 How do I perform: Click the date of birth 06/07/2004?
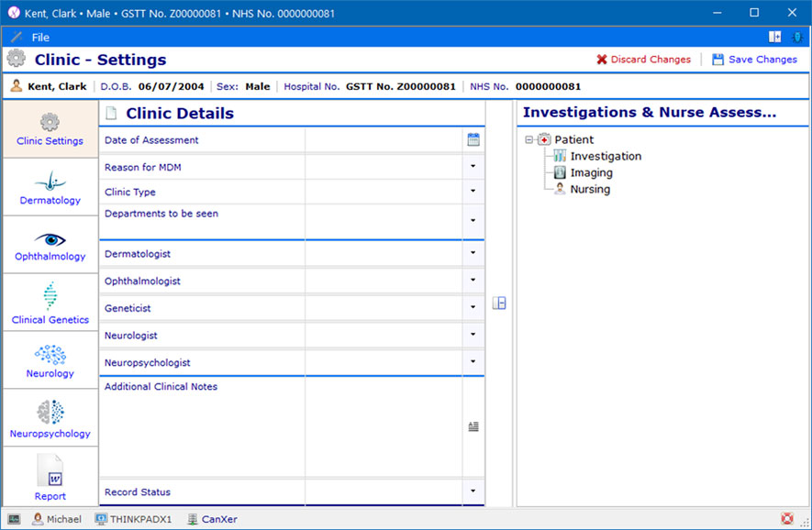171,86
